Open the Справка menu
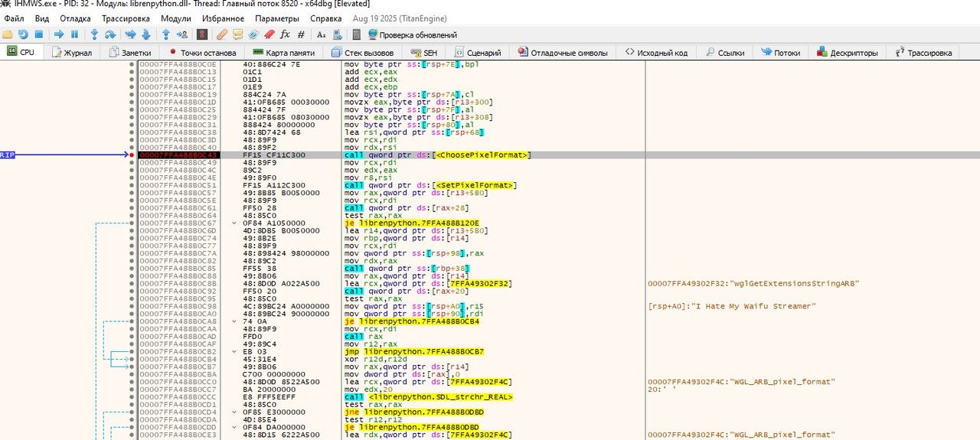Screen dimensions: 980x440 point(326,18)
